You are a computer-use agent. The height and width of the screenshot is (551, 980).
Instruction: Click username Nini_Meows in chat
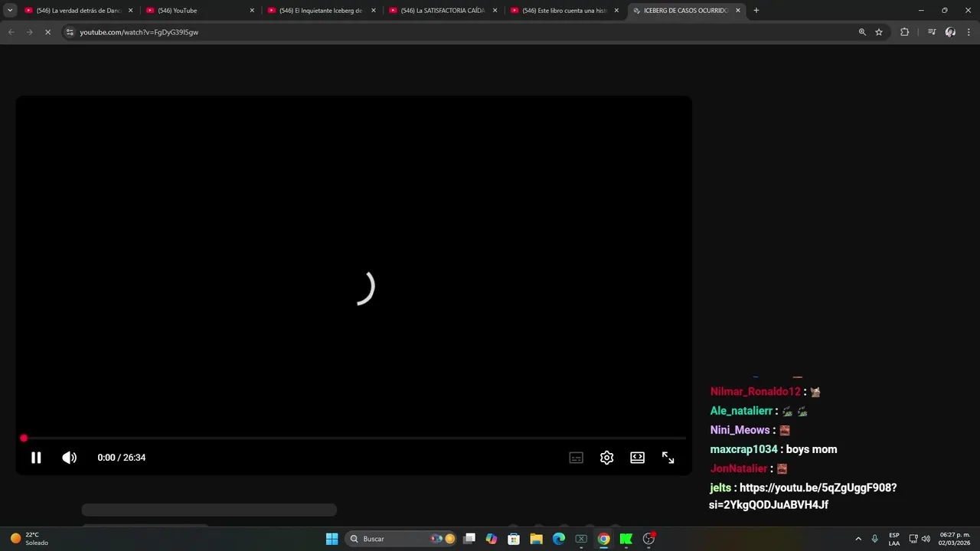(740, 430)
